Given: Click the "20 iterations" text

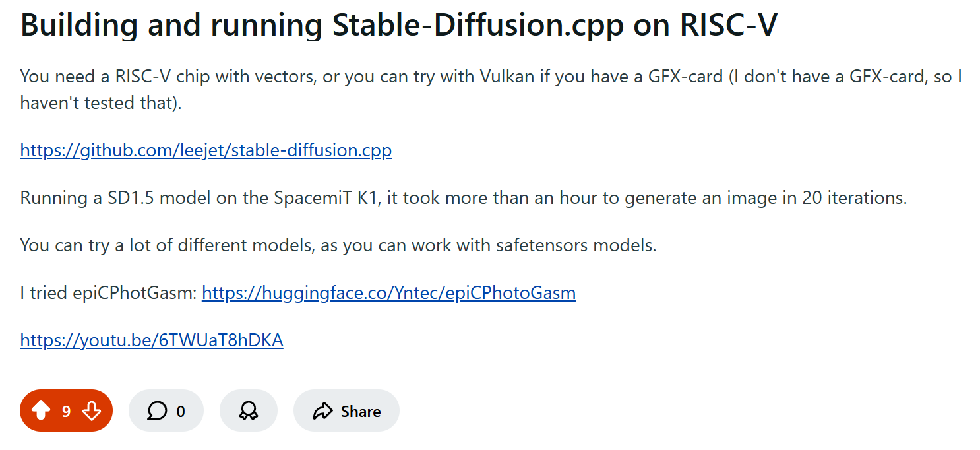Looking at the screenshot, I should 854,198.
